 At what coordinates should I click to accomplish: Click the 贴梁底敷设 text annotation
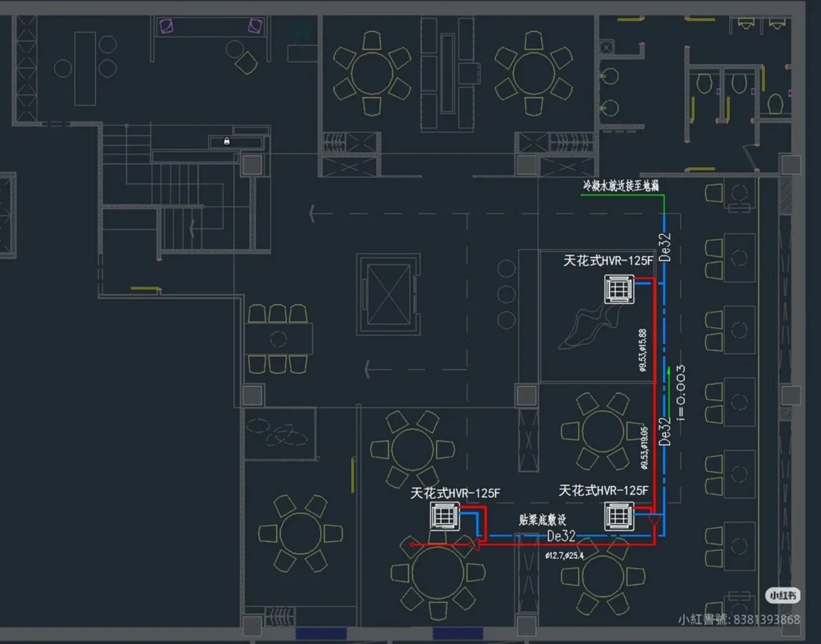click(543, 519)
